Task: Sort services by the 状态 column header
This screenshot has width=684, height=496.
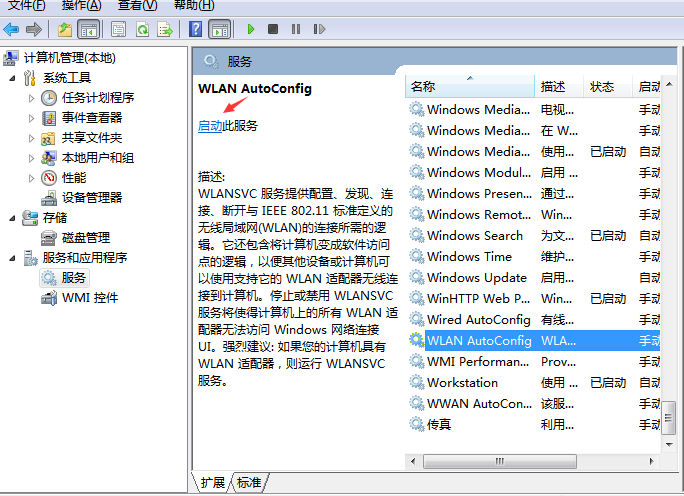Action: [x=602, y=87]
